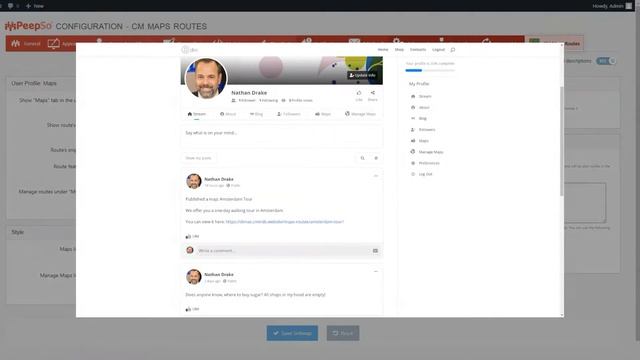Click the Write a comment input field
This screenshot has width=640, height=360.
click(x=283, y=251)
